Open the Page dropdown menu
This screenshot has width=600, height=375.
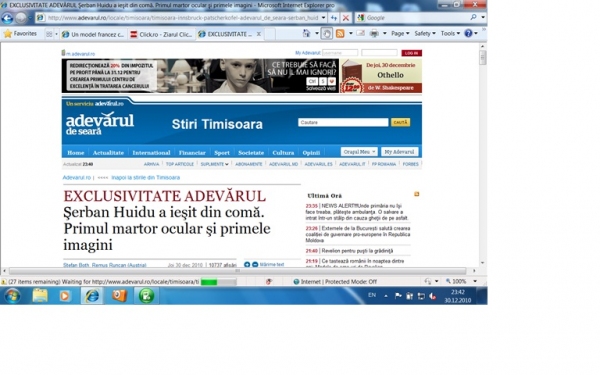click(400, 34)
